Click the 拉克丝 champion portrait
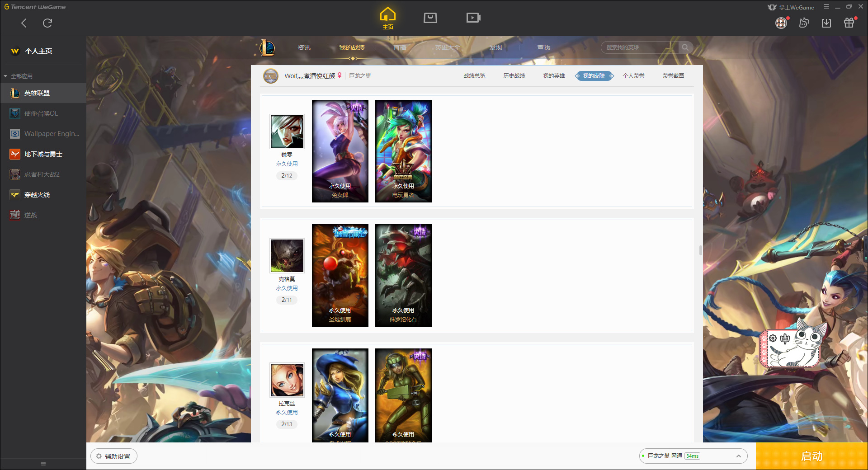Screen dimensions: 868x470 pyautogui.click(x=287, y=380)
